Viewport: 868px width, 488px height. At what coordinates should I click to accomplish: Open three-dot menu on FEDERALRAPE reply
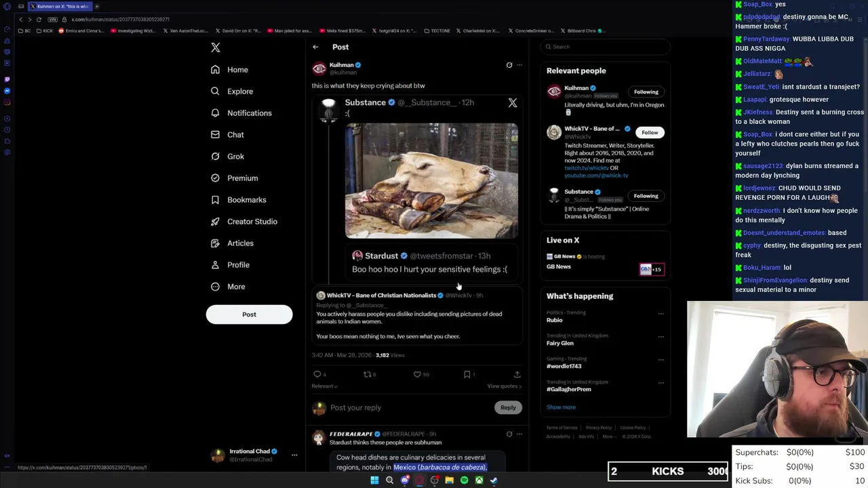point(519,434)
